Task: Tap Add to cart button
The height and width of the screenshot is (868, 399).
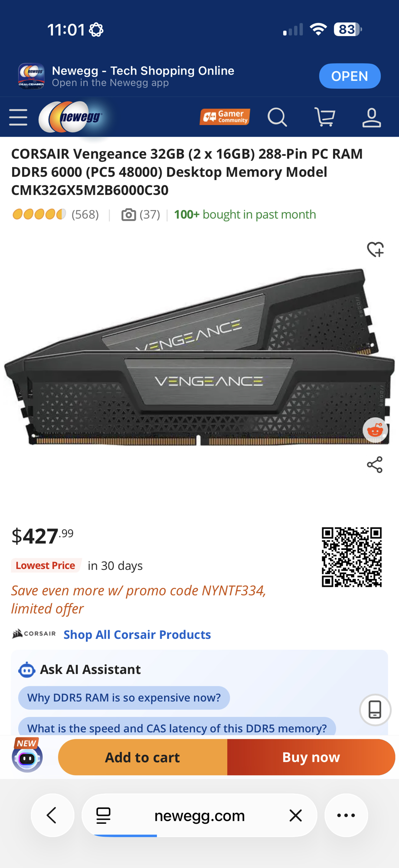Action: (143, 757)
